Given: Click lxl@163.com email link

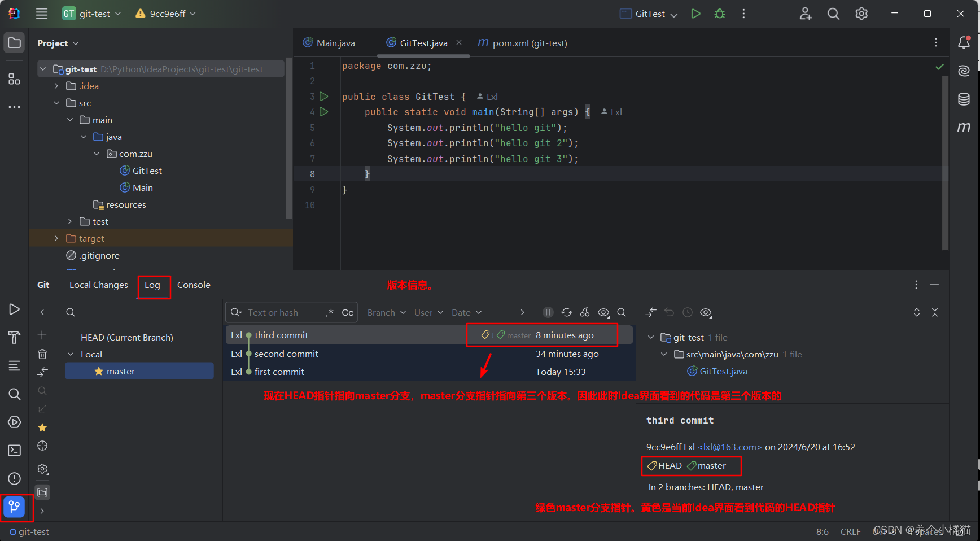Looking at the screenshot, I should coord(730,447).
